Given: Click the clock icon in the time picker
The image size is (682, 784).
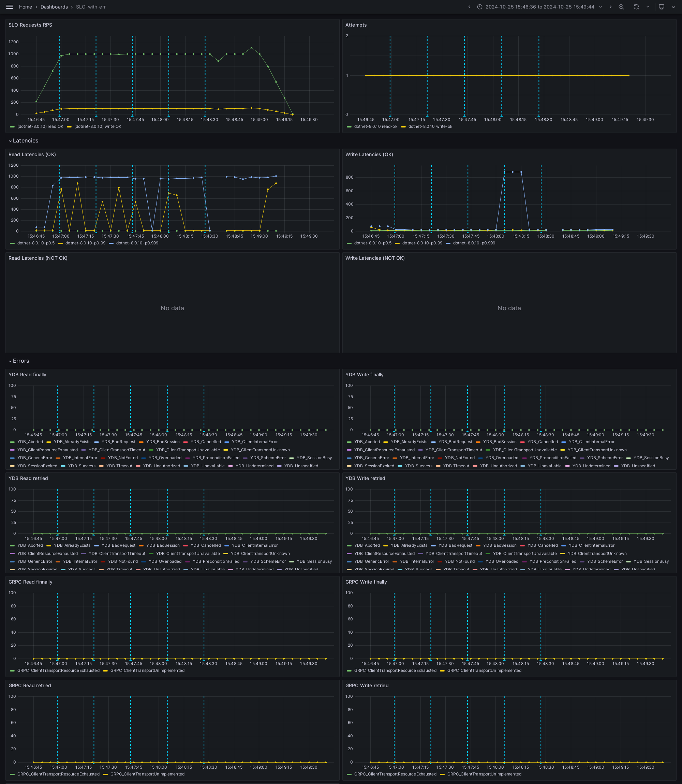Looking at the screenshot, I should [x=479, y=7].
